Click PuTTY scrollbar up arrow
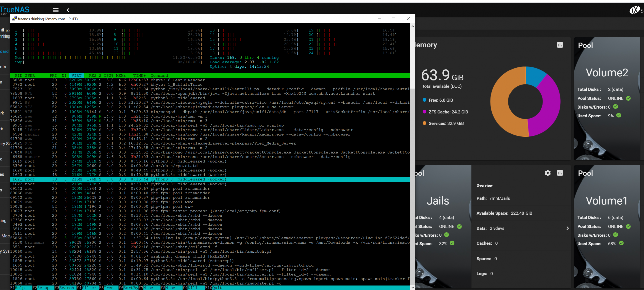 click(x=413, y=26)
